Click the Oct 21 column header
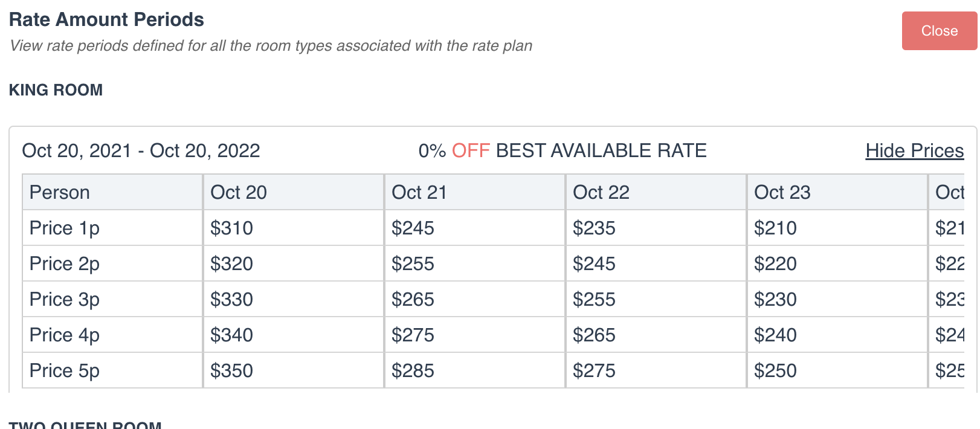980x429 pixels. [x=419, y=192]
